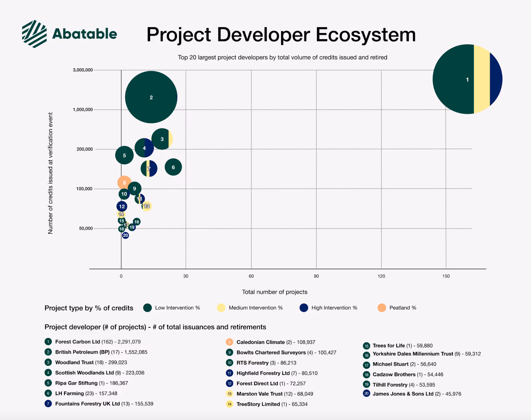Click High Intervention legend swatch

click(304, 308)
